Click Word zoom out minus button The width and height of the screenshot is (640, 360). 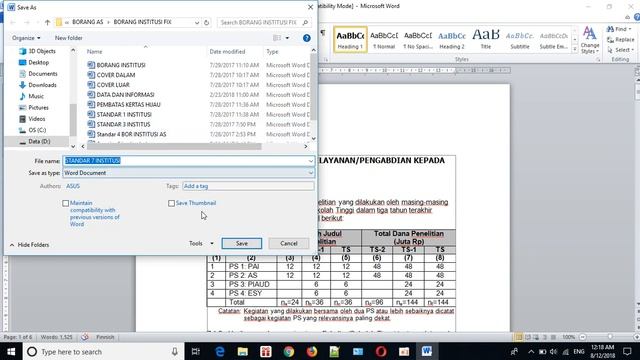pos(583,337)
